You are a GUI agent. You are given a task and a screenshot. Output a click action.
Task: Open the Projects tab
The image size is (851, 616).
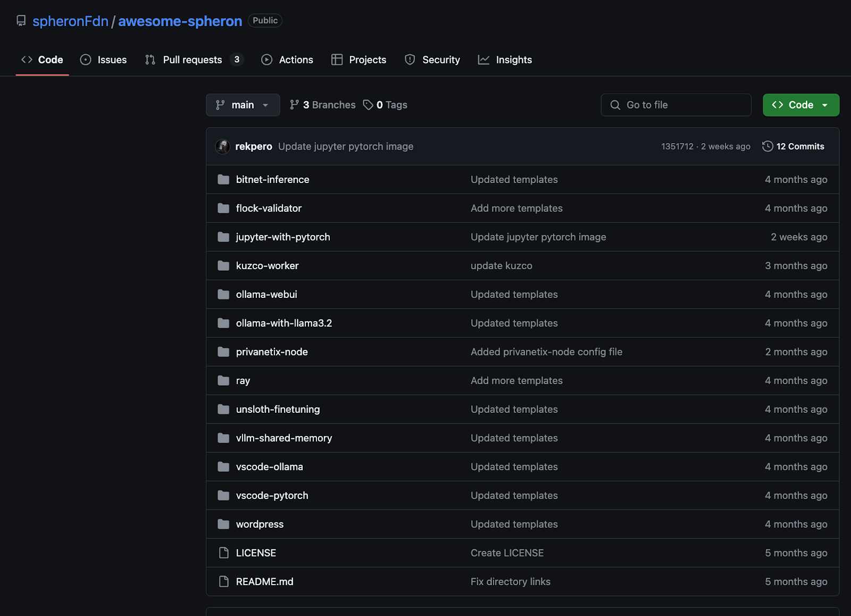(359, 60)
